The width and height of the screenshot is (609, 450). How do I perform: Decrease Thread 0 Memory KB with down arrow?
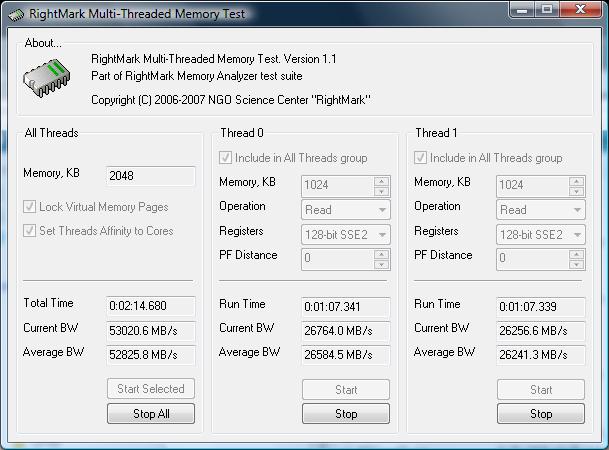[381, 191]
